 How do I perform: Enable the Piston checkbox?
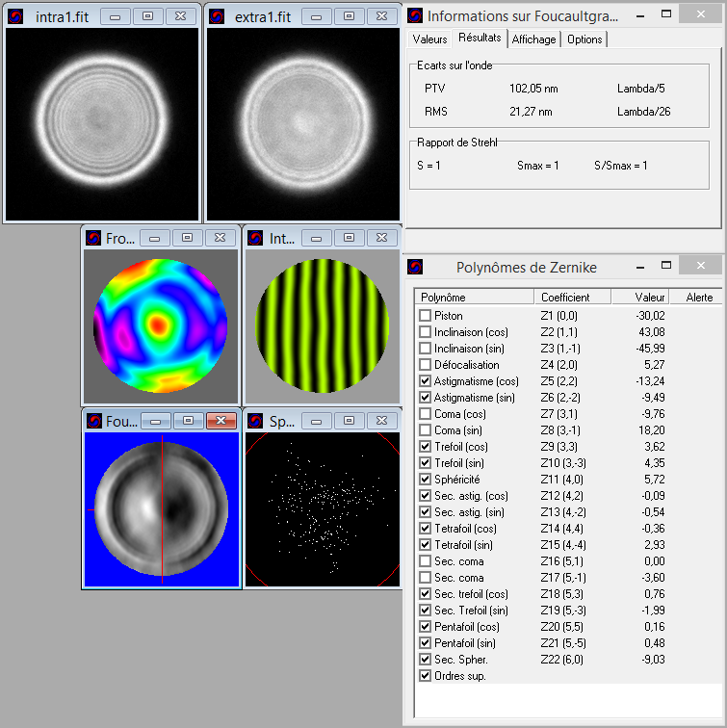pos(425,316)
